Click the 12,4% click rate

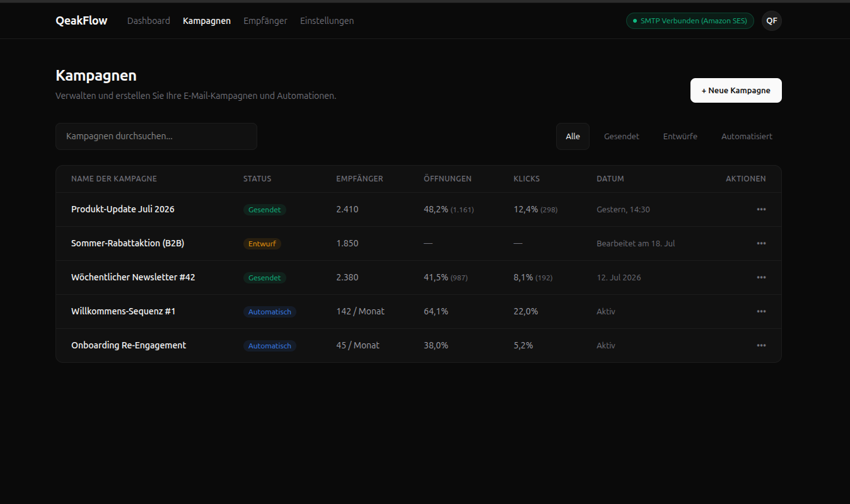[x=526, y=209]
